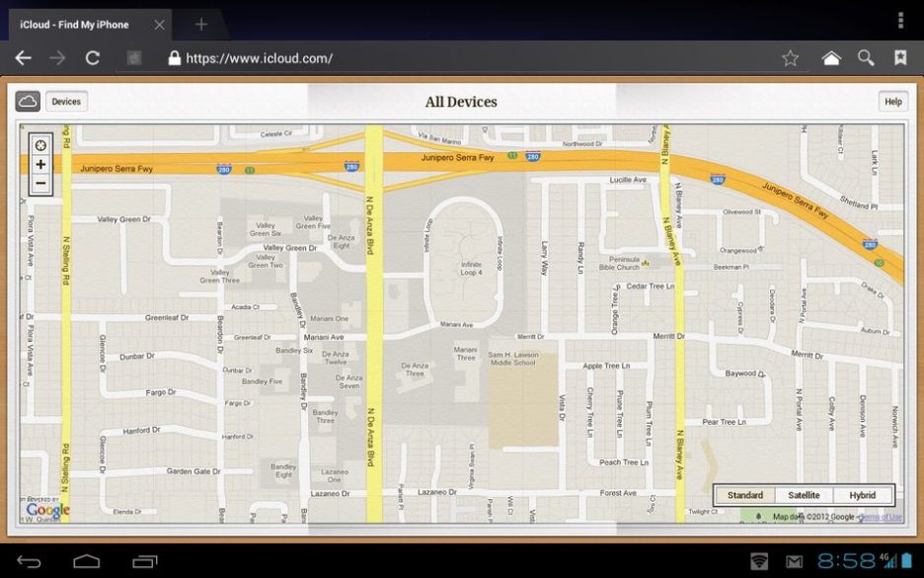
Task: Open the Gmail notification icon
Action: pyautogui.click(x=795, y=561)
